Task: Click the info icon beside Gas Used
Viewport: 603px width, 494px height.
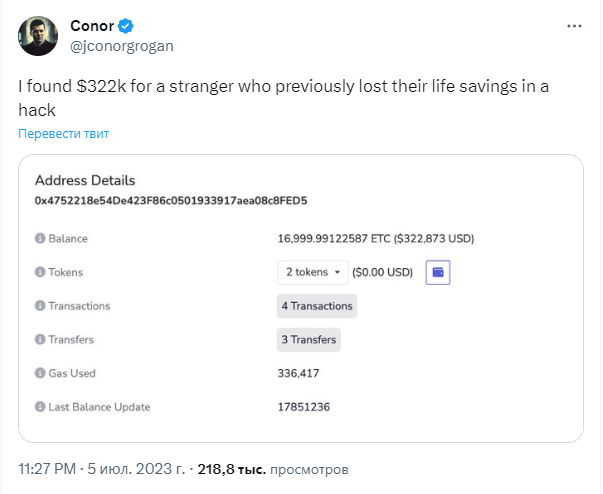Action: (x=40, y=373)
